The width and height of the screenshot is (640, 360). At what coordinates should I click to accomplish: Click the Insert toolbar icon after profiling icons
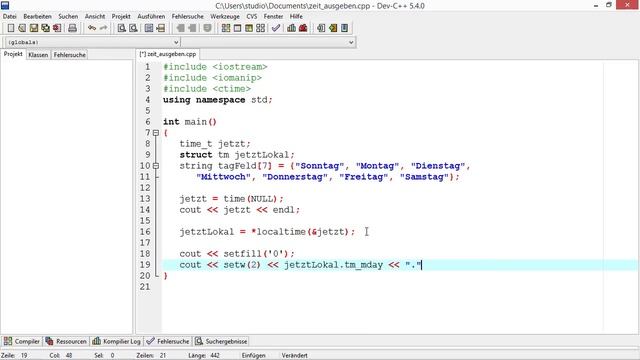[x=321, y=28]
